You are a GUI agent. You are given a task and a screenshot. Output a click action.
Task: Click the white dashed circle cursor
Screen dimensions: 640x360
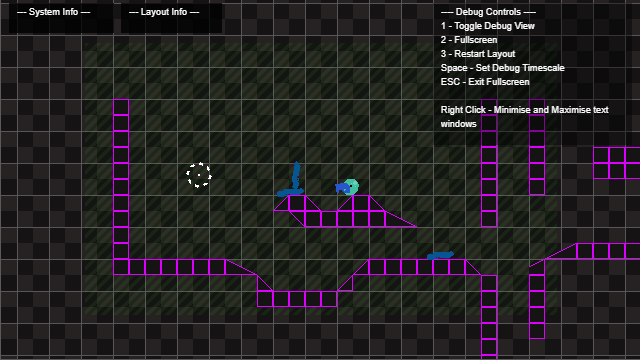click(x=199, y=175)
